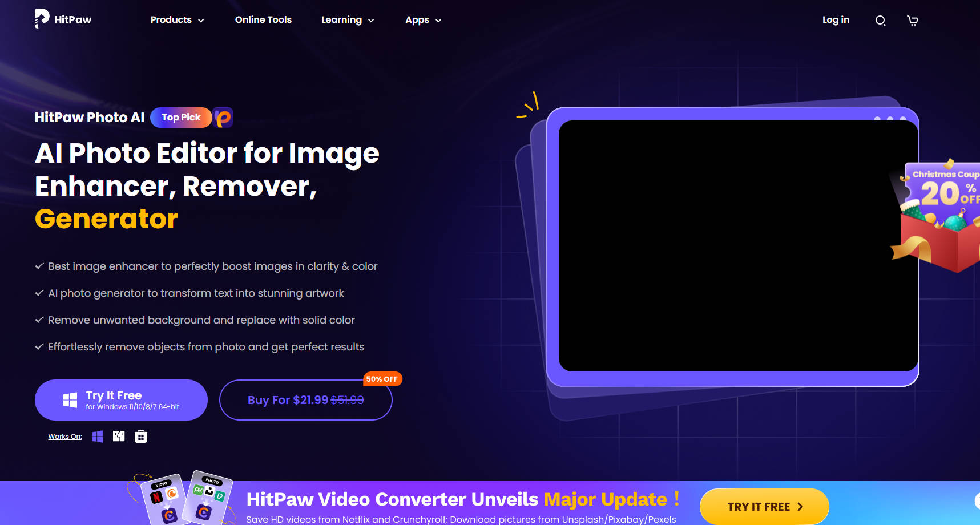Click 'AI photo generator to transform text' line

(196, 293)
